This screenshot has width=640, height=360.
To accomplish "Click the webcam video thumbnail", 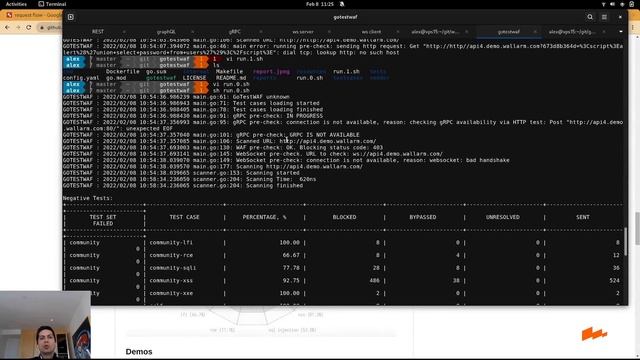I will (x=45, y=325).
